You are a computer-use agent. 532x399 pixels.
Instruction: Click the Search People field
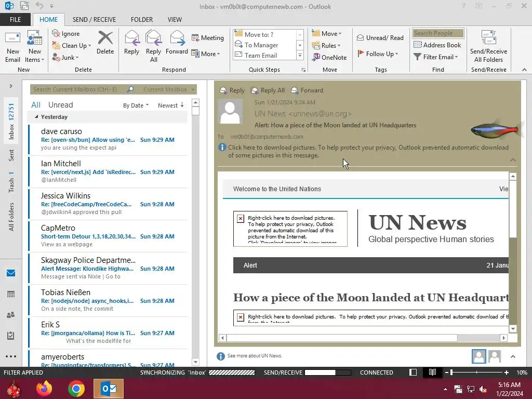[x=438, y=33]
